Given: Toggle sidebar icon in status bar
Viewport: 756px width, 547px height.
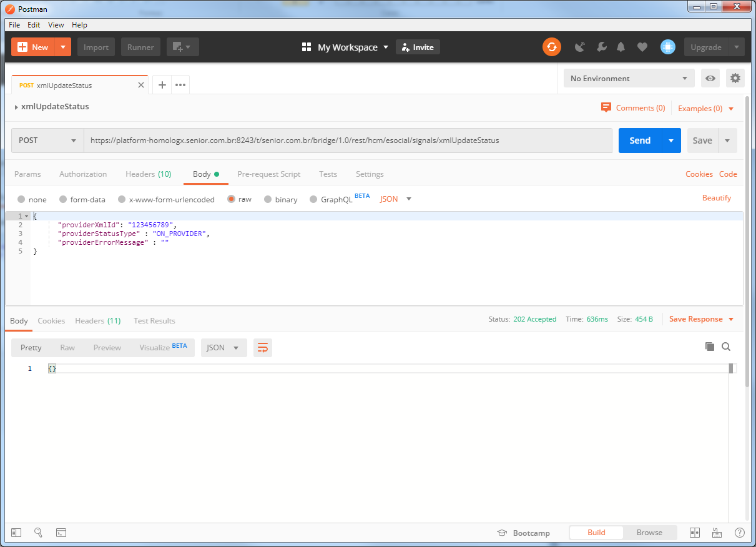Looking at the screenshot, I should (x=16, y=533).
